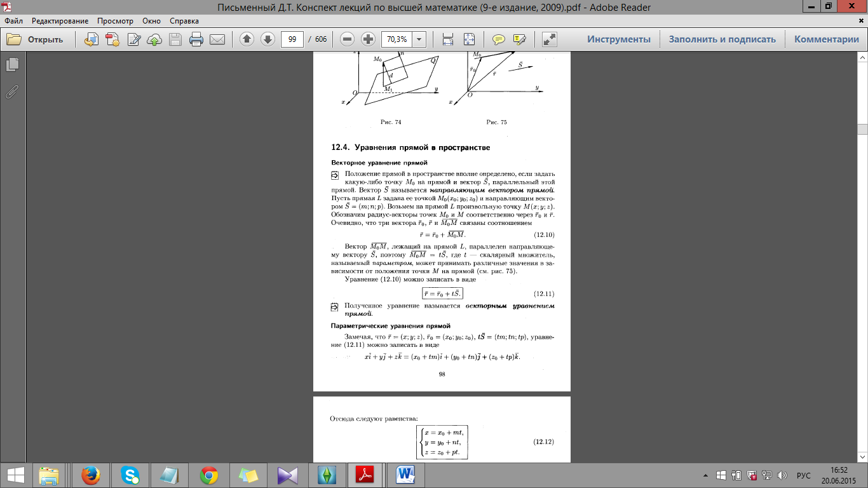This screenshot has height=488, width=868.
Task: Click the cloud upload icon
Action: coord(154,39)
